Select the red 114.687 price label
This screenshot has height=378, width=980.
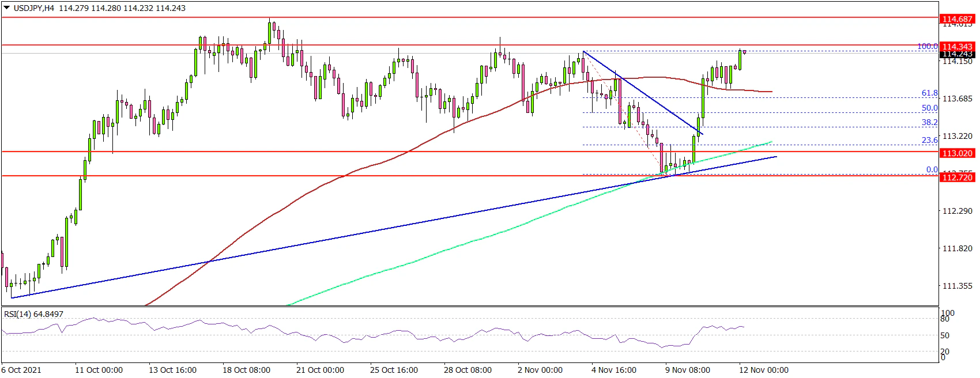click(x=957, y=19)
